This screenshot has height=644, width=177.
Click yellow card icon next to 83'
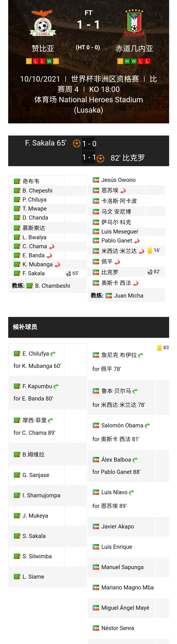tap(159, 348)
